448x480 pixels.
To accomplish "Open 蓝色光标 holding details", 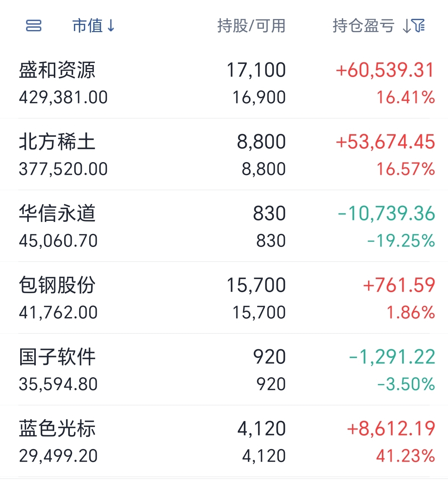I will coord(224,441).
